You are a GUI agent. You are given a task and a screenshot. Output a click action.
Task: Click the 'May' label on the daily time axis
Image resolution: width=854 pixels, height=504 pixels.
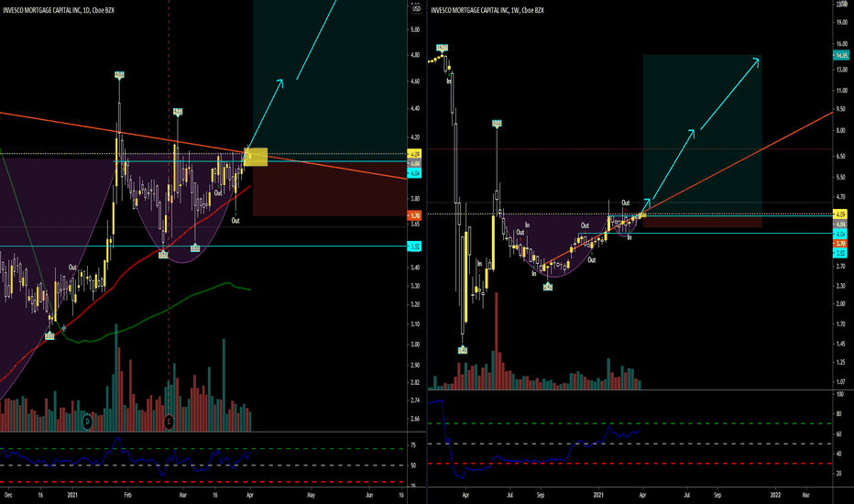pyautogui.click(x=311, y=495)
